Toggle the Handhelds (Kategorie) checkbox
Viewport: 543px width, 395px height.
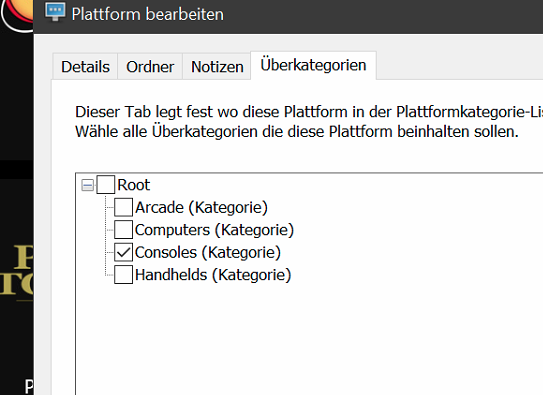tap(123, 275)
